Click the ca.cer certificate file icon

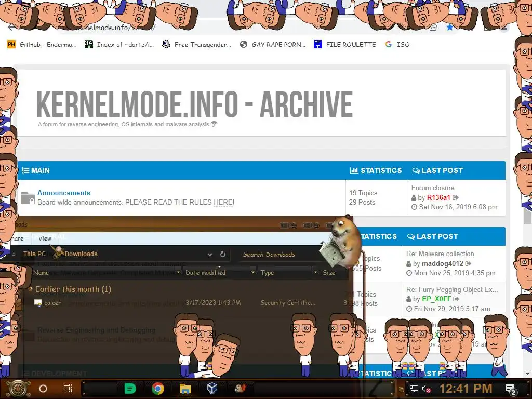[x=37, y=302]
